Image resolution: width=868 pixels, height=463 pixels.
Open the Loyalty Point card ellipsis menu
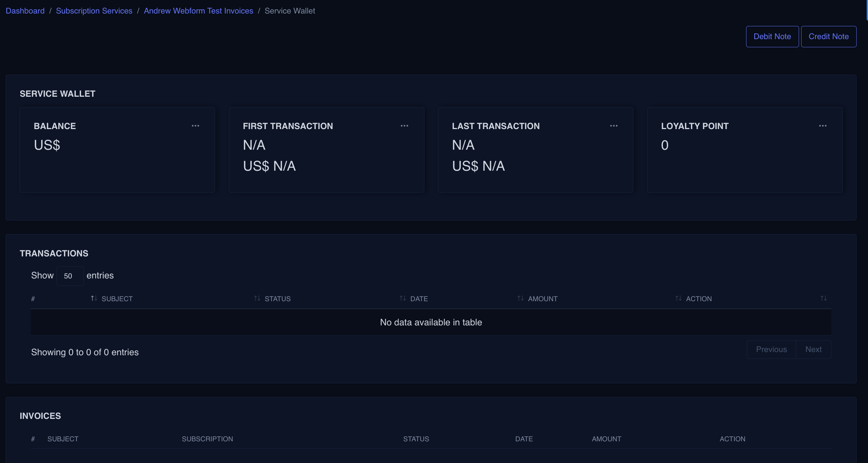click(823, 126)
